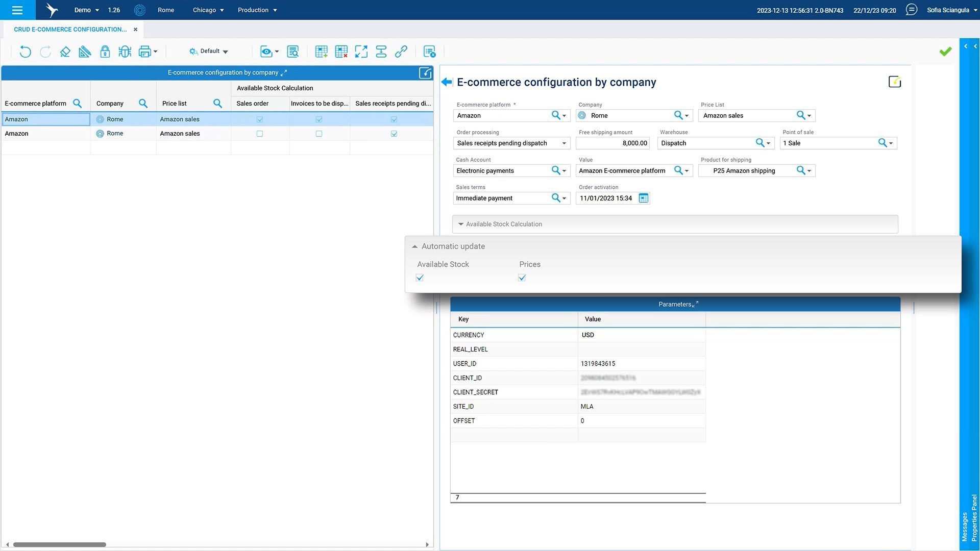This screenshot has width=980, height=551.
Task: Open the hamburger main menu button
Action: pyautogui.click(x=17, y=10)
